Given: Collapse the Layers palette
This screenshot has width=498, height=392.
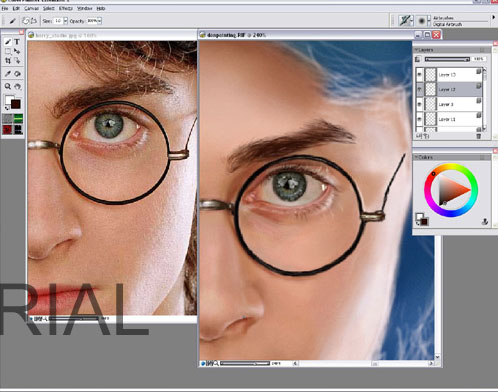Looking at the screenshot, I should tap(416, 50).
